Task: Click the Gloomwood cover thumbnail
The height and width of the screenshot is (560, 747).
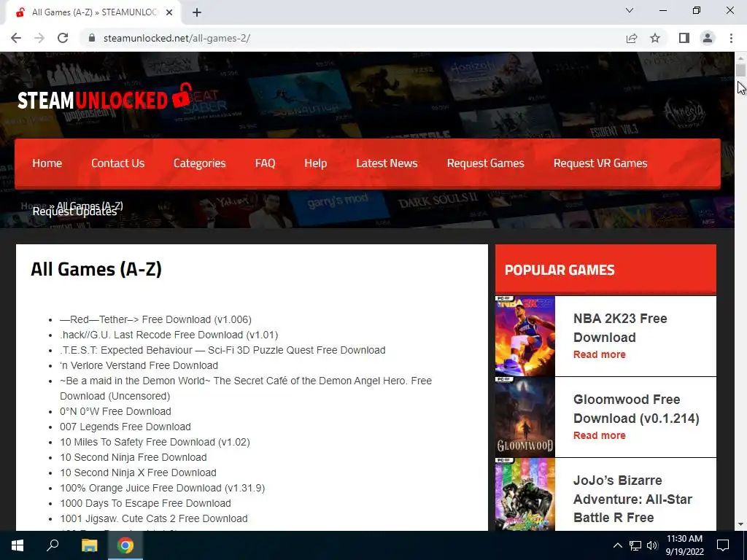Action: click(525, 417)
